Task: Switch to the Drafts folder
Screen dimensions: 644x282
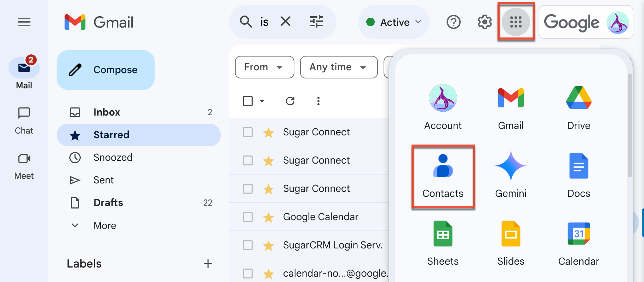Action: coord(108,202)
